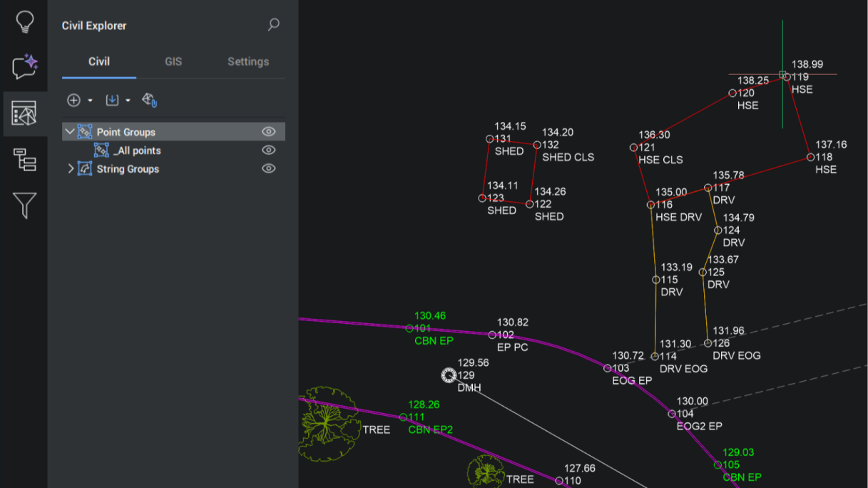Open the AI assistant chat icon
This screenshot has width=868, height=488.
(x=24, y=67)
